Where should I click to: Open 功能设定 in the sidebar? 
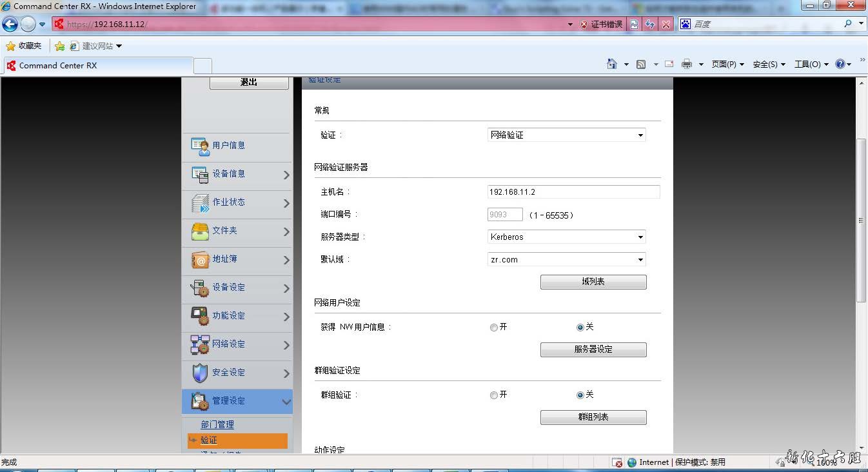point(237,316)
